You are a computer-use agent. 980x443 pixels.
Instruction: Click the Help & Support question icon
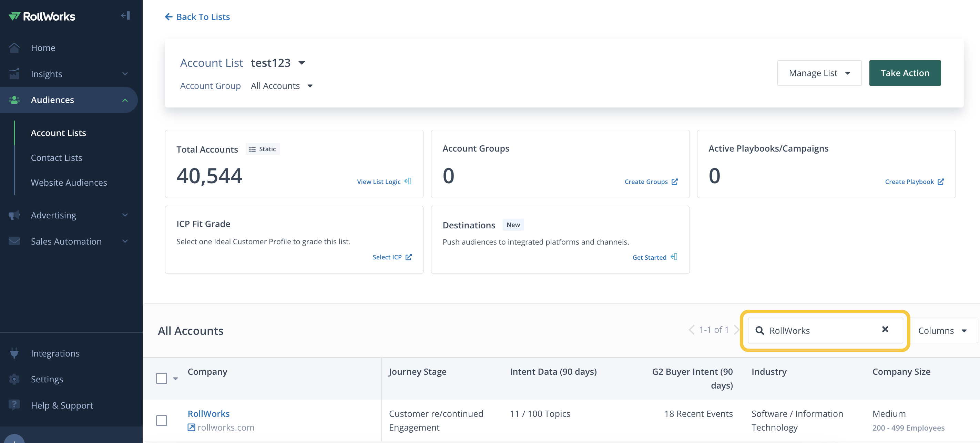pyautogui.click(x=14, y=405)
